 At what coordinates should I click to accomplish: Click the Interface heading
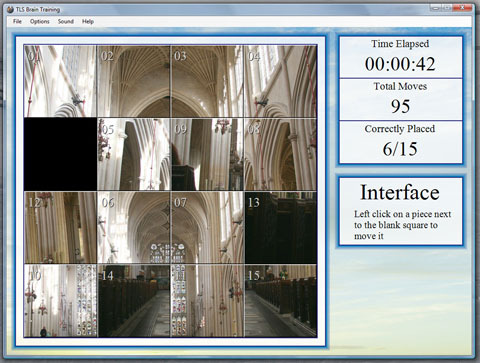[400, 192]
